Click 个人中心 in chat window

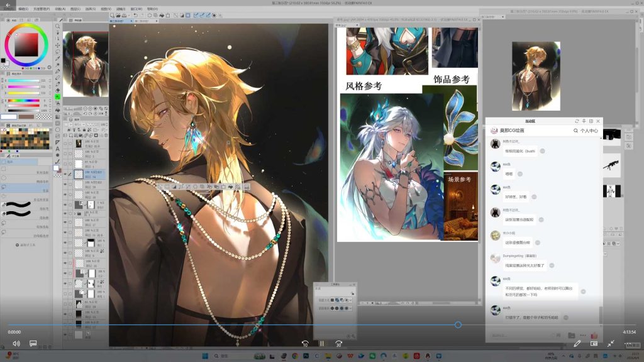point(589,131)
